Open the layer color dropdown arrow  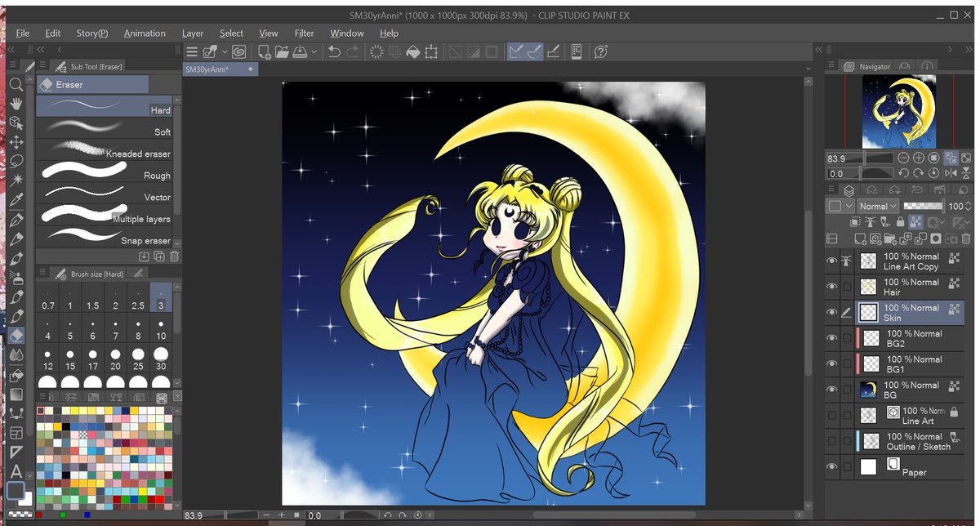(x=849, y=207)
